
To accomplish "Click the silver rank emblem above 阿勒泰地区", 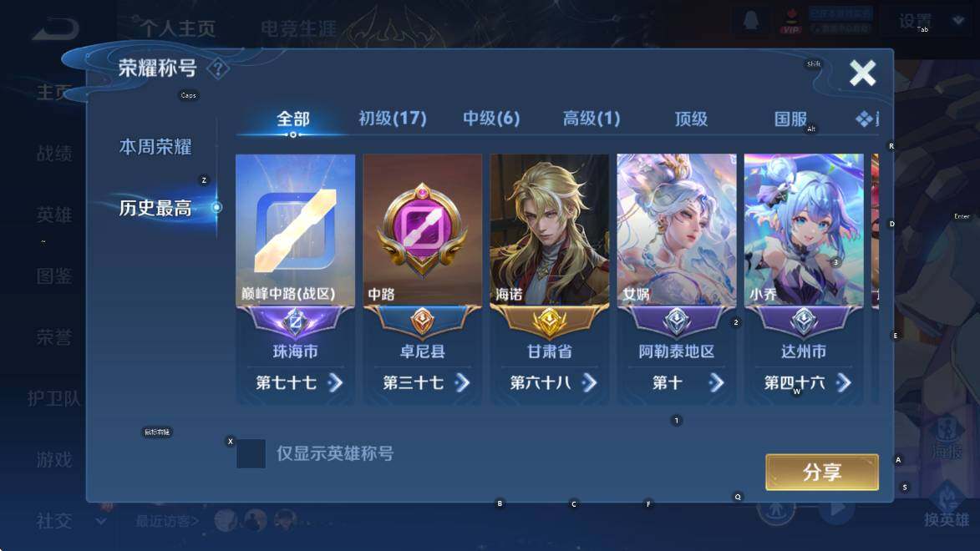I will click(676, 322).
